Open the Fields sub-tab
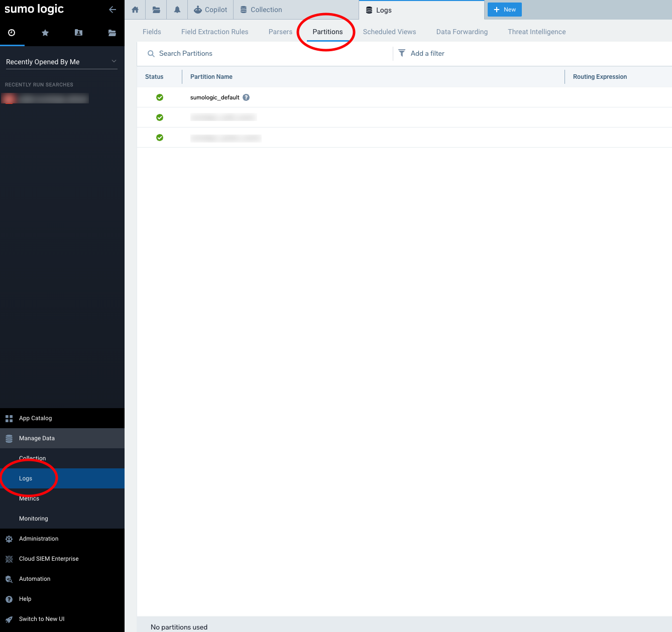The height and width of the screenshot is (632, 672). coord(152,32)
